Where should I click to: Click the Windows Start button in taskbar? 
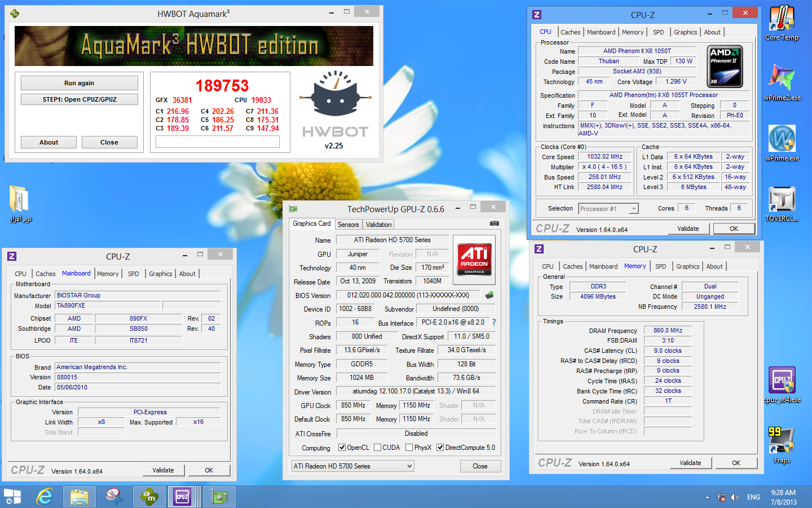point(12,497)
